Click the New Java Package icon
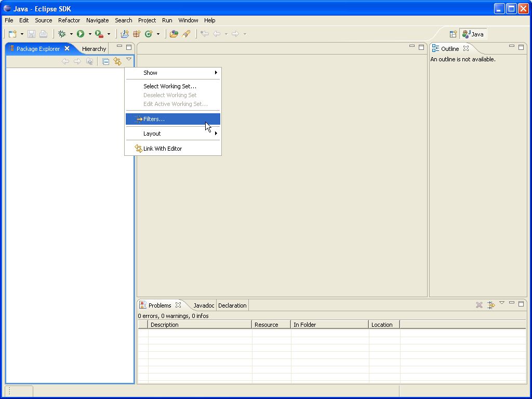 click(137, 34)
